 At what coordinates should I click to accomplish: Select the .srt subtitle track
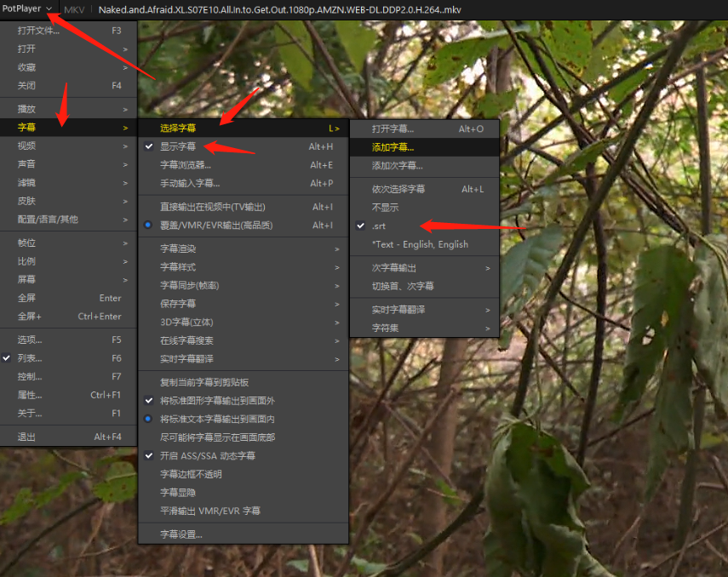tap(379, 226)
